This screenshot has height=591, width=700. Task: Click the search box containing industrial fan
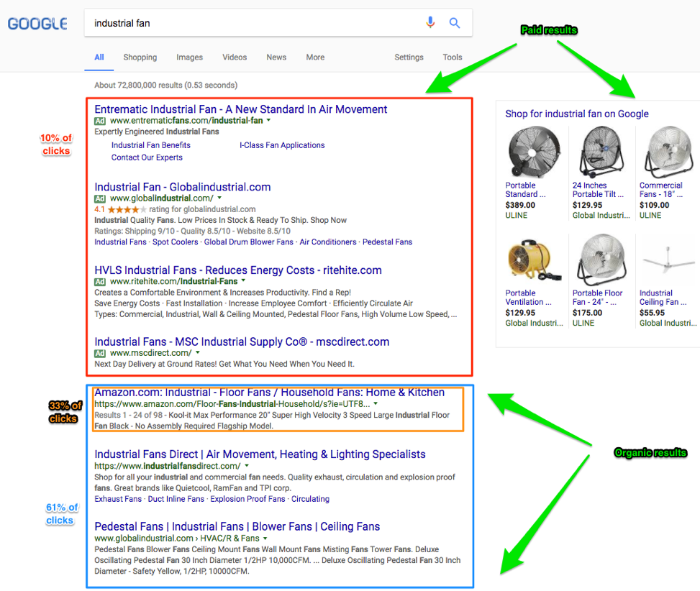(255, 23)
